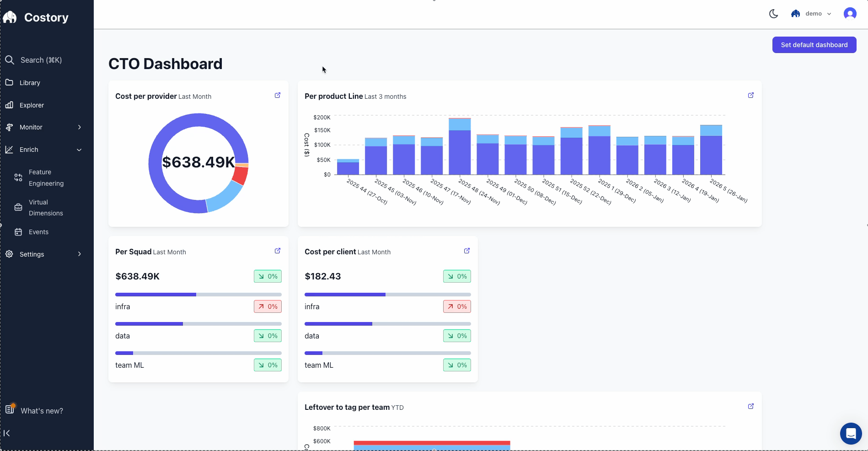Image resolution: width=868 pixels, height=451 pixels.
Task: Toggle the Monitor section open
Action: [80, 127]
